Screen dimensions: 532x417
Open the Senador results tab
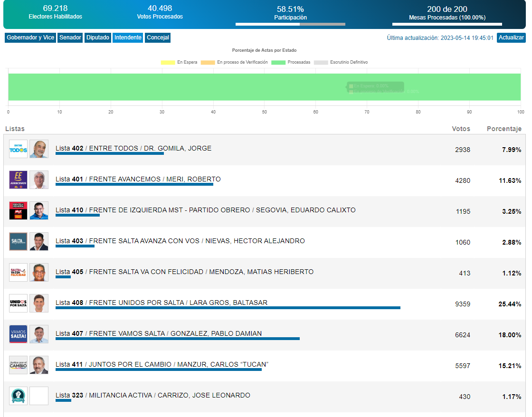pyautogui.click(x=70, y=38)
